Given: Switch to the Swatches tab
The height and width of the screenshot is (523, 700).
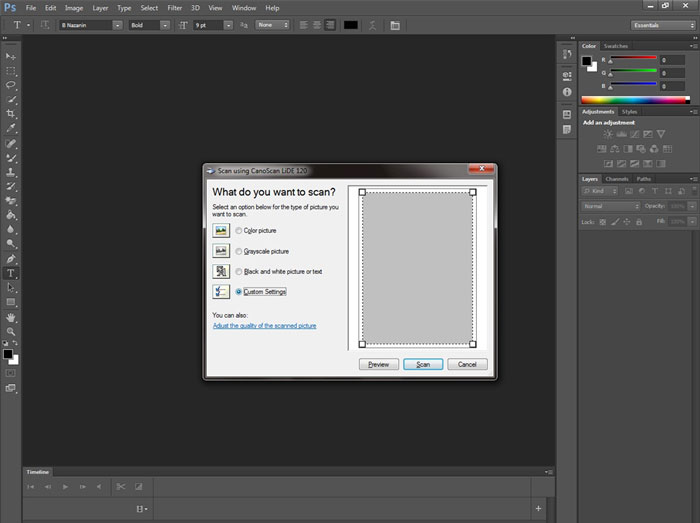Looking at the screenshot, I should 616,46.
